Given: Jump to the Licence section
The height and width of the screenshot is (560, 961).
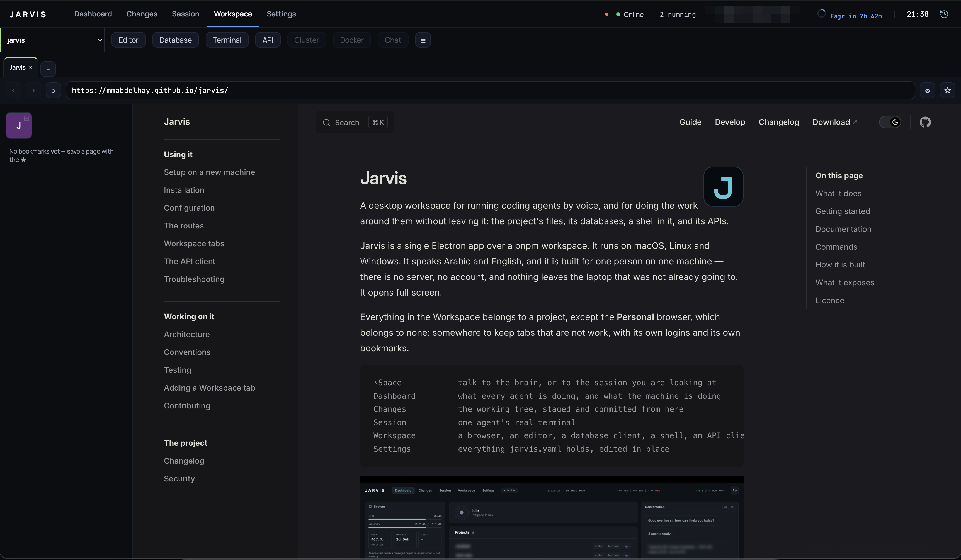Looking at the screenshot, I should point(830,300).
